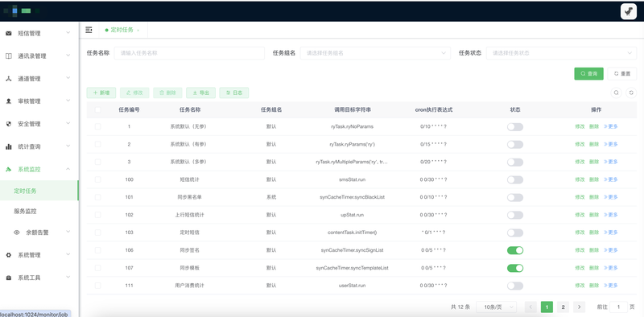Enable the status switch for 短信统计

tap(515, 180)
